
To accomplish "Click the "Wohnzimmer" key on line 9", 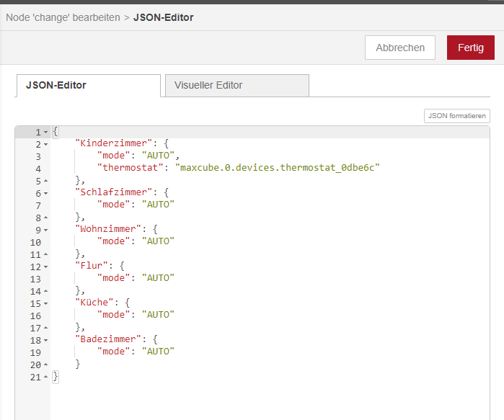I will click(108, 229).
